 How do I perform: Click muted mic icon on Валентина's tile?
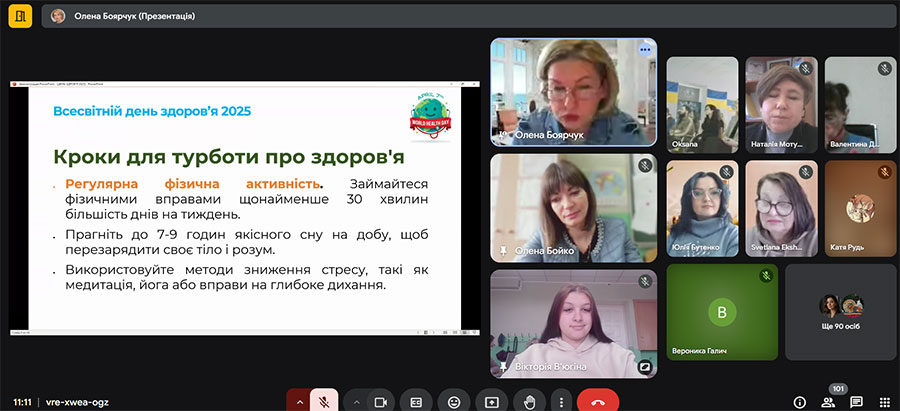885,69
